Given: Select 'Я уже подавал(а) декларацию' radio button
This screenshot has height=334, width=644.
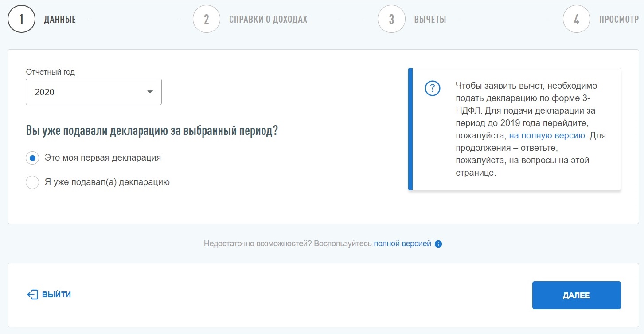Looking at the screenshot, I should point(32,182).
